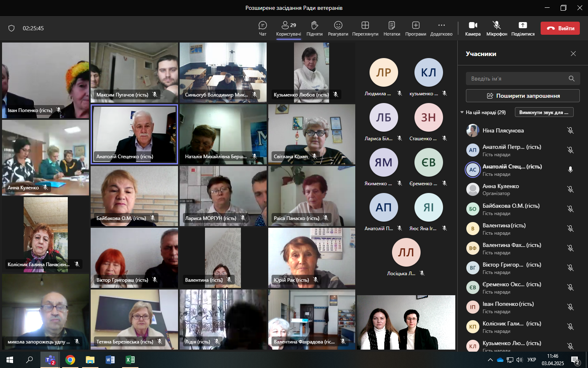Click the Підняти raise hand icon
Viewport: 588px width, 368px height.
tap(314, 28)
